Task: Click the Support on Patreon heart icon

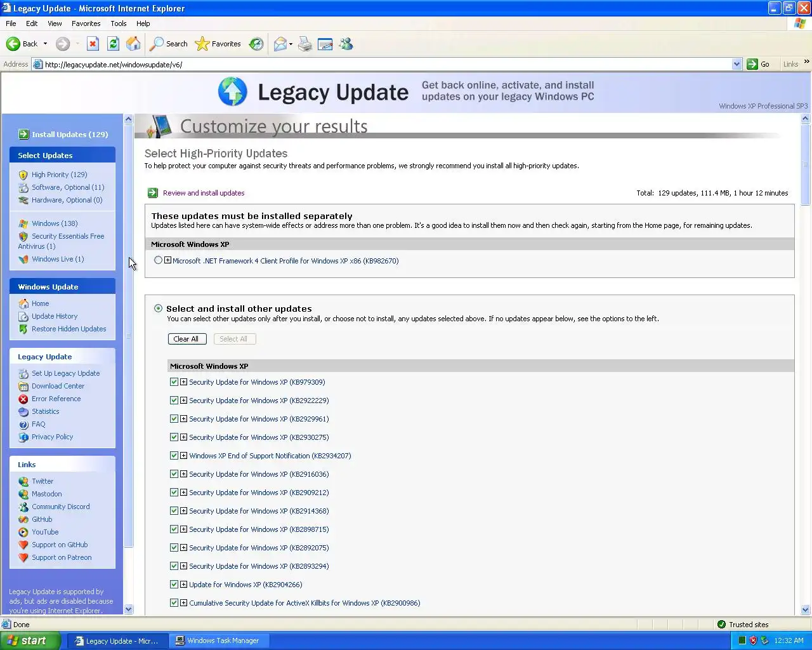Action: (x=23, y=557)
